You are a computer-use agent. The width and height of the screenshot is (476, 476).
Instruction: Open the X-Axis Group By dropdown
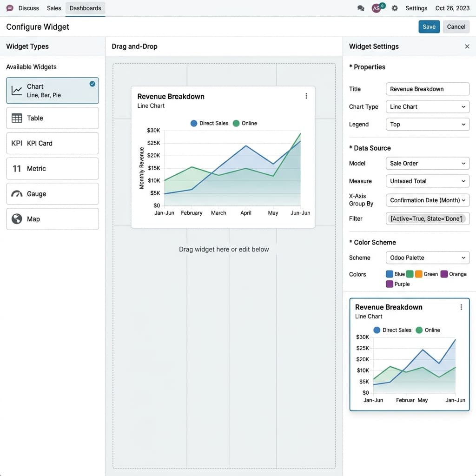click(428, 200)
